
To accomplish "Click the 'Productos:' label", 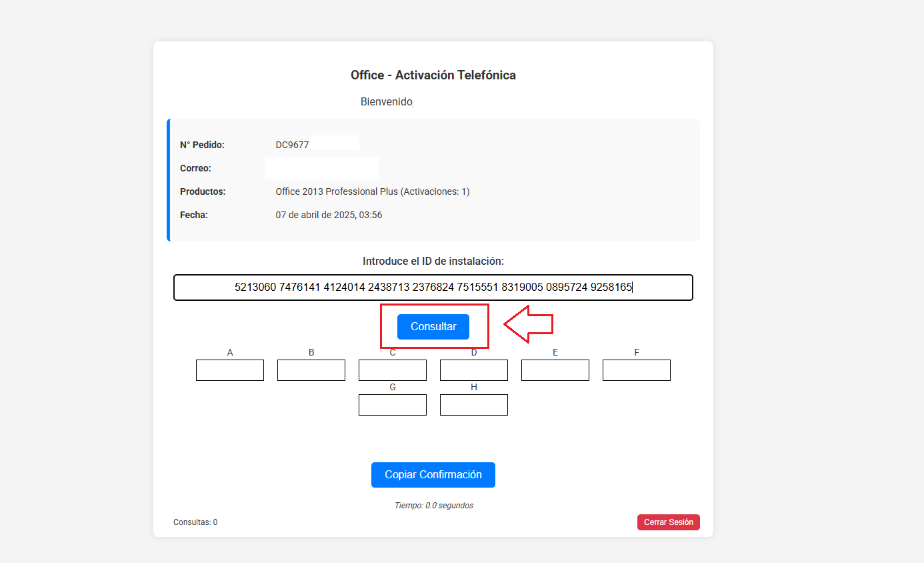I will coord(203,191).
